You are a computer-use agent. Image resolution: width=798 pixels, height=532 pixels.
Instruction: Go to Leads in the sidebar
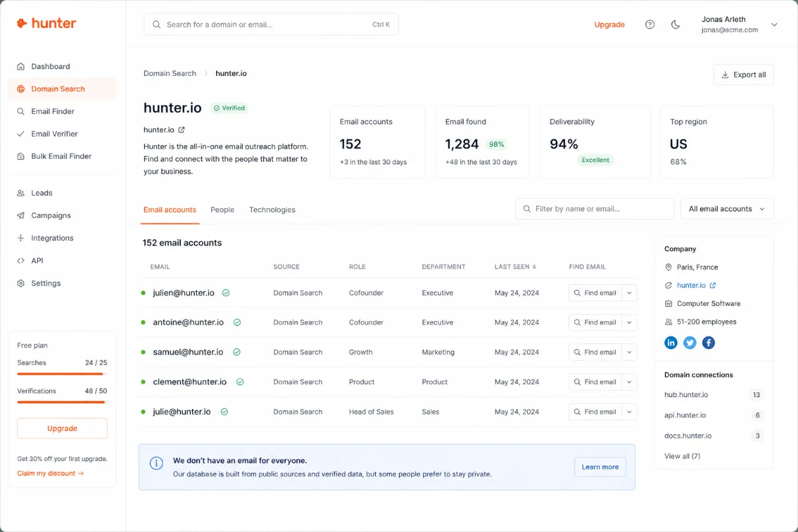point(63,193)
